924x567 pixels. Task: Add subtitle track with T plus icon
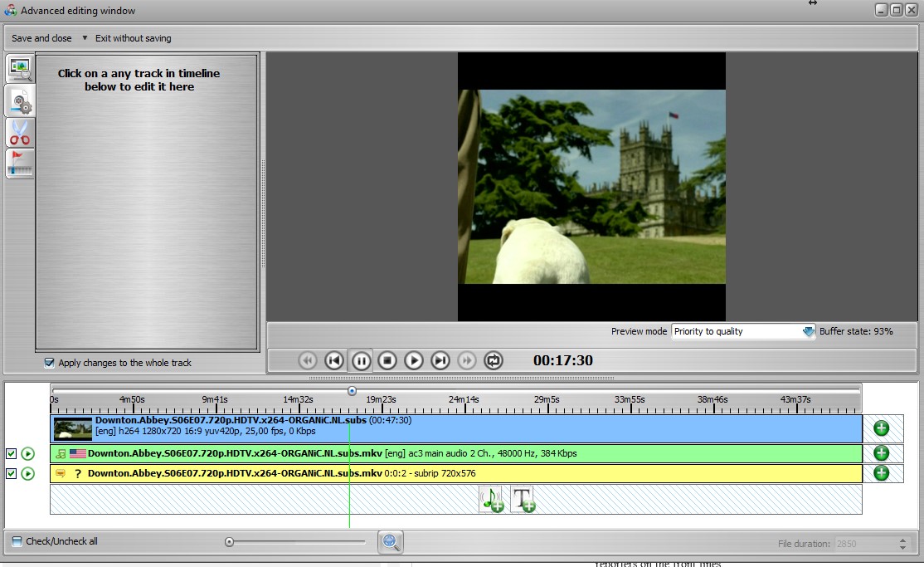click(523, 499)
